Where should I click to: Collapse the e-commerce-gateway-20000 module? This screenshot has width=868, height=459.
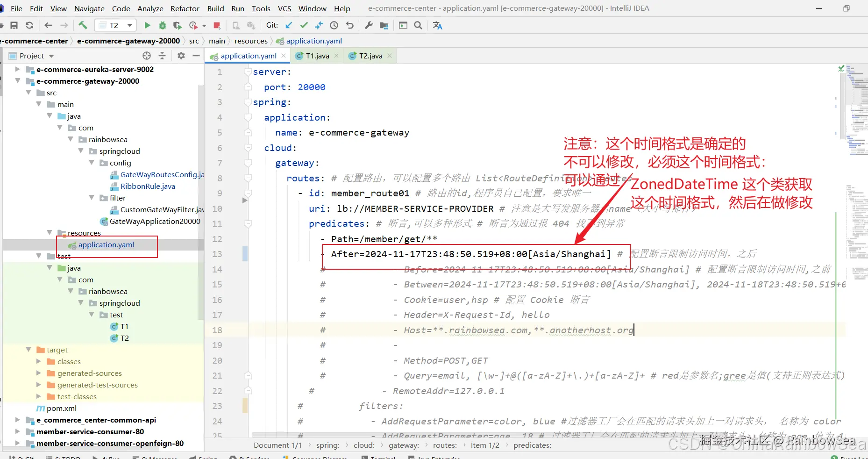18,81
